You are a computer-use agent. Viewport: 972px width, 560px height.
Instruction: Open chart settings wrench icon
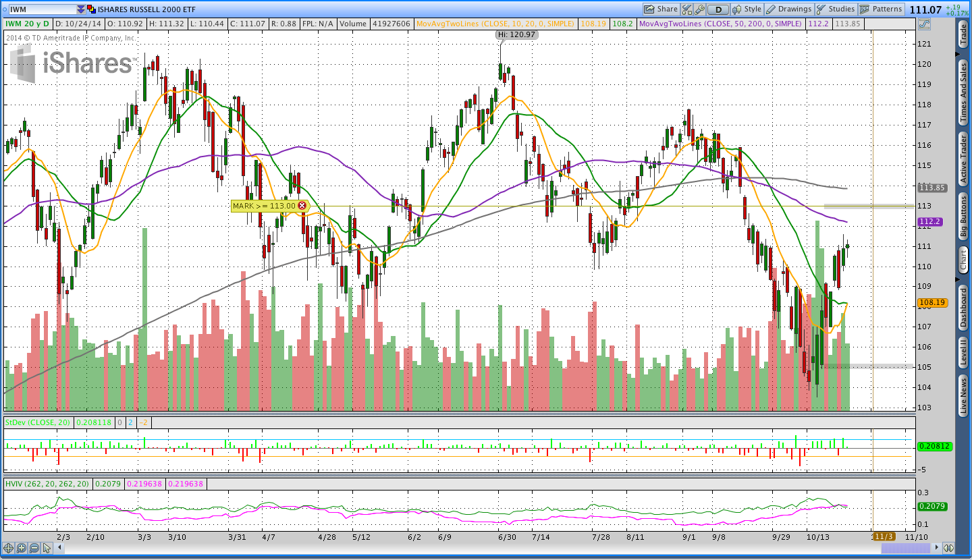pos(700,9)
